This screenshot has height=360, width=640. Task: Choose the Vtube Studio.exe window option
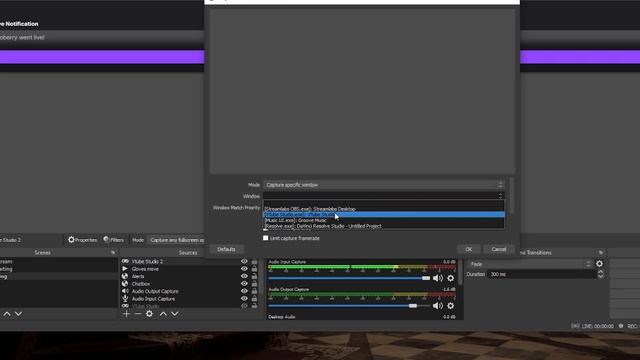pos(383,214)
